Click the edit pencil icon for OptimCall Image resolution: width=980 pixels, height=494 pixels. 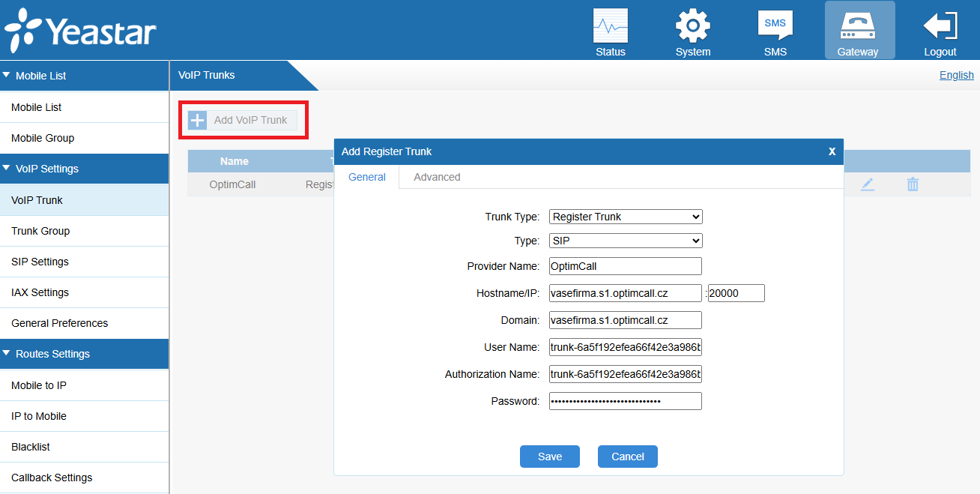(x=868, y=184)
